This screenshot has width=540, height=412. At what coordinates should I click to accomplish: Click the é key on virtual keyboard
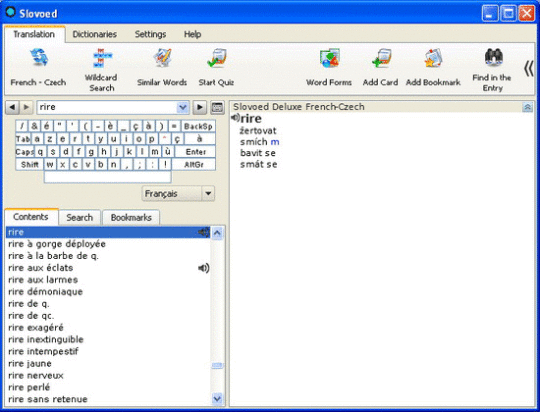(x=47, y=126)
